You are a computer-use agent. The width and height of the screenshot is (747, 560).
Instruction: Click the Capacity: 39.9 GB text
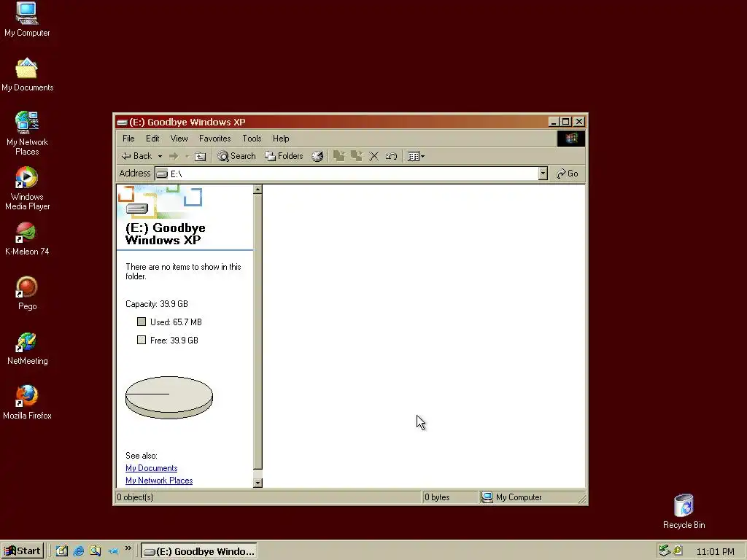157,304
